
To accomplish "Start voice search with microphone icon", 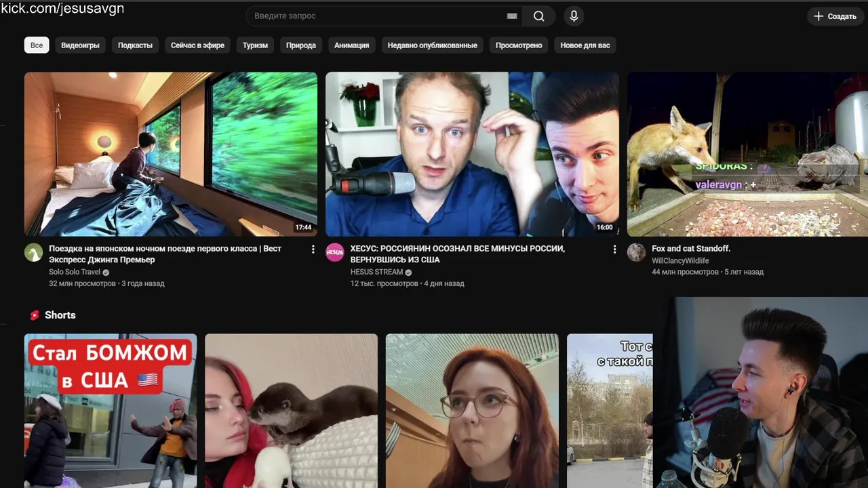I will pos(574,16).
